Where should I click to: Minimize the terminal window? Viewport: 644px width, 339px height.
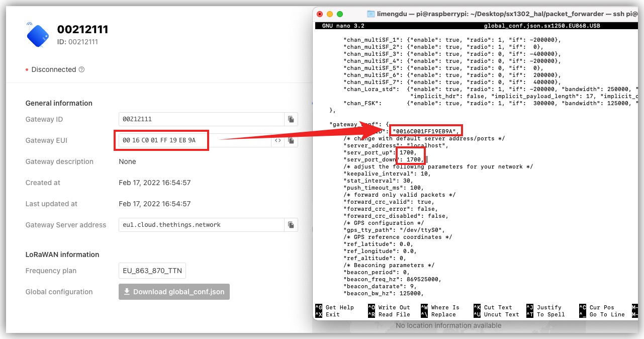[x=330, y=14]
